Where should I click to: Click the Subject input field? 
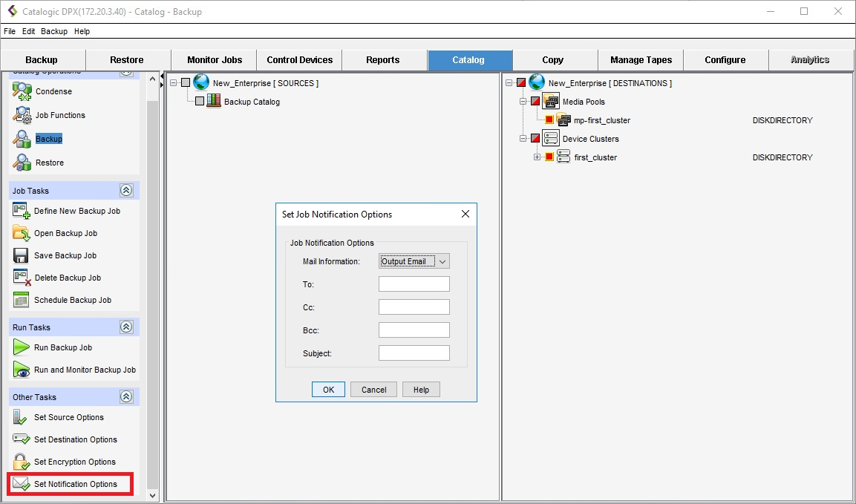(x=414, y=353)
